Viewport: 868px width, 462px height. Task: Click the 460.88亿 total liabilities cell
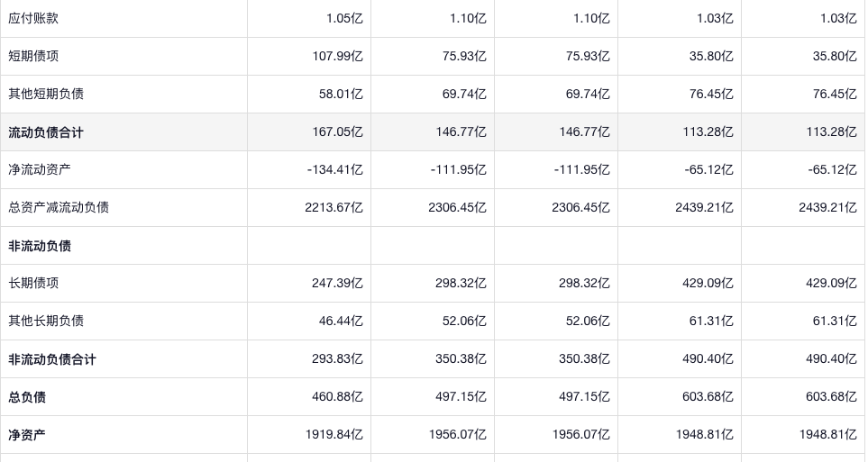coord(337,397)
